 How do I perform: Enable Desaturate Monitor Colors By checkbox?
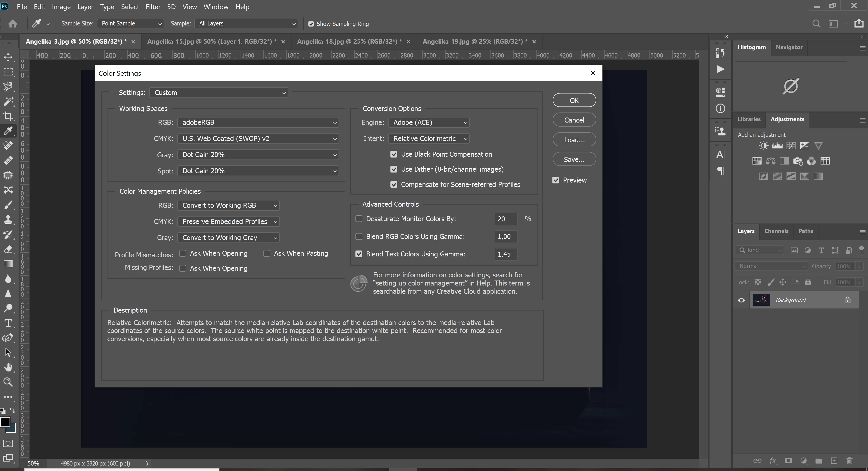[x=359, y=219]
